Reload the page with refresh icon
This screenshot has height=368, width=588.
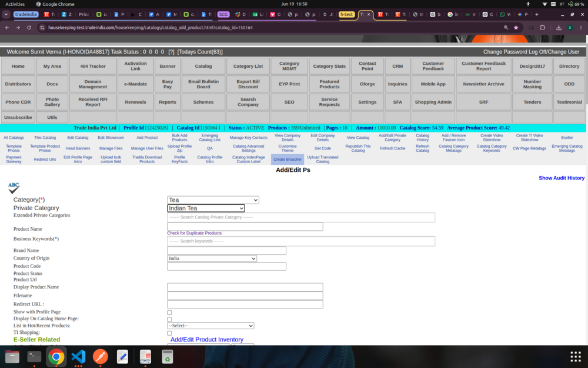29,28
